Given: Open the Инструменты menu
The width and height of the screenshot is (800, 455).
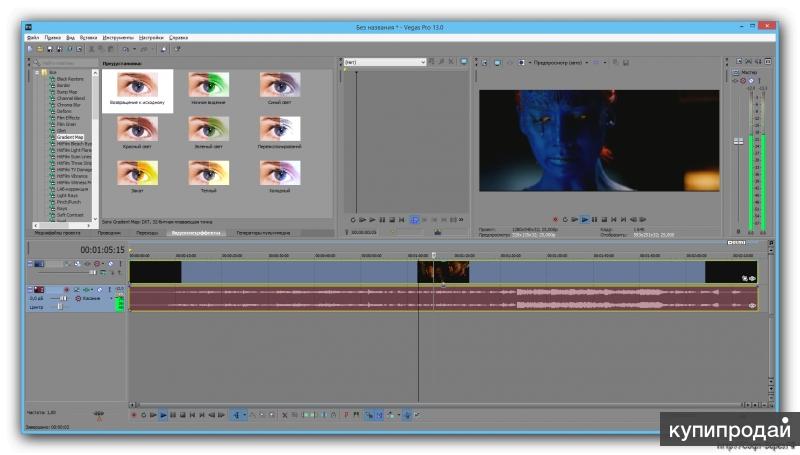Looking at the screenshot, I should 118,38.
